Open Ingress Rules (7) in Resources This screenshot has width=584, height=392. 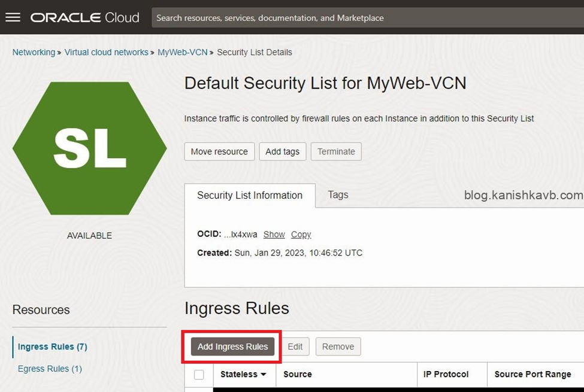click(x=53, y=347)
